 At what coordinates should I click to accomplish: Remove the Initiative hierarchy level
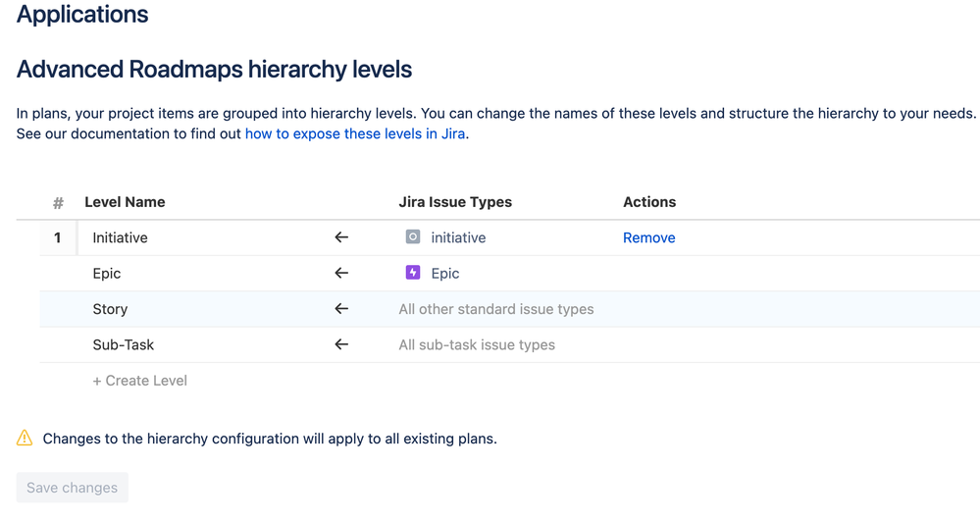648,237
